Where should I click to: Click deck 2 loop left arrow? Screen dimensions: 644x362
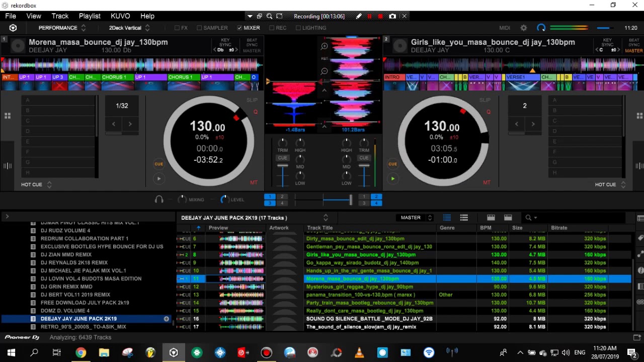pos(516,124)
